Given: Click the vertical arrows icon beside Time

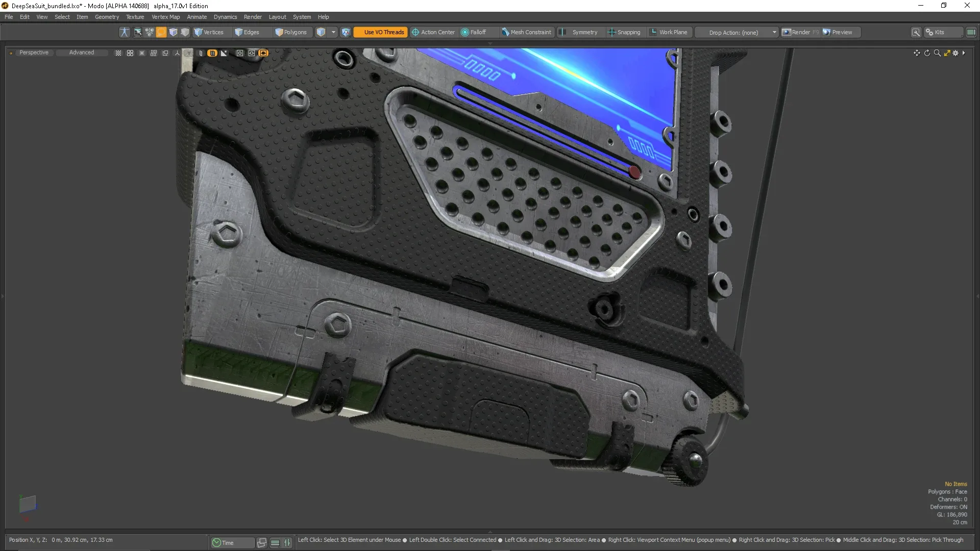Looking at the screenshot, I should click(287, 543).
